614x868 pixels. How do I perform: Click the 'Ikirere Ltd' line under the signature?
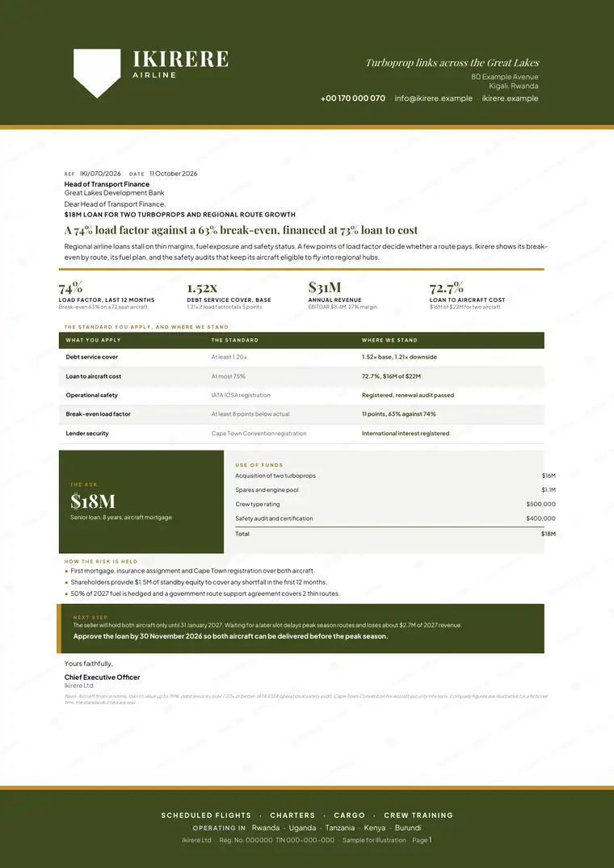[78, 686]
